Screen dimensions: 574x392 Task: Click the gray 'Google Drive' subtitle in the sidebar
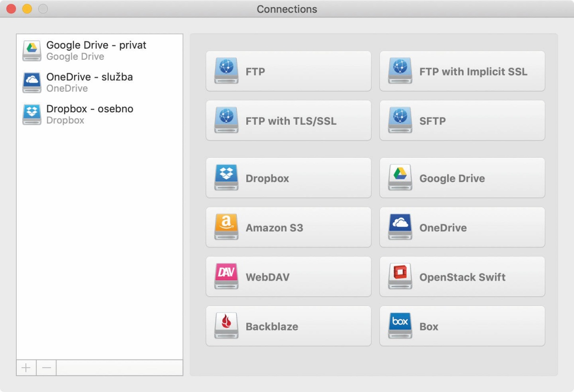(x=75, y=56)
